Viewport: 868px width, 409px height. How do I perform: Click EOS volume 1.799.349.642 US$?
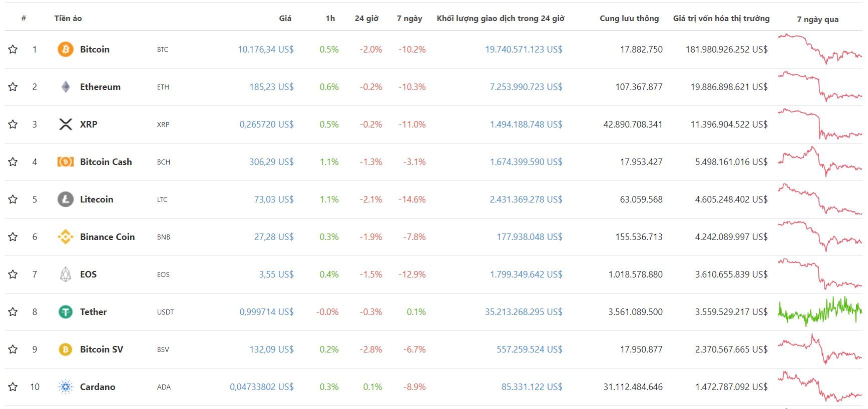526,274
